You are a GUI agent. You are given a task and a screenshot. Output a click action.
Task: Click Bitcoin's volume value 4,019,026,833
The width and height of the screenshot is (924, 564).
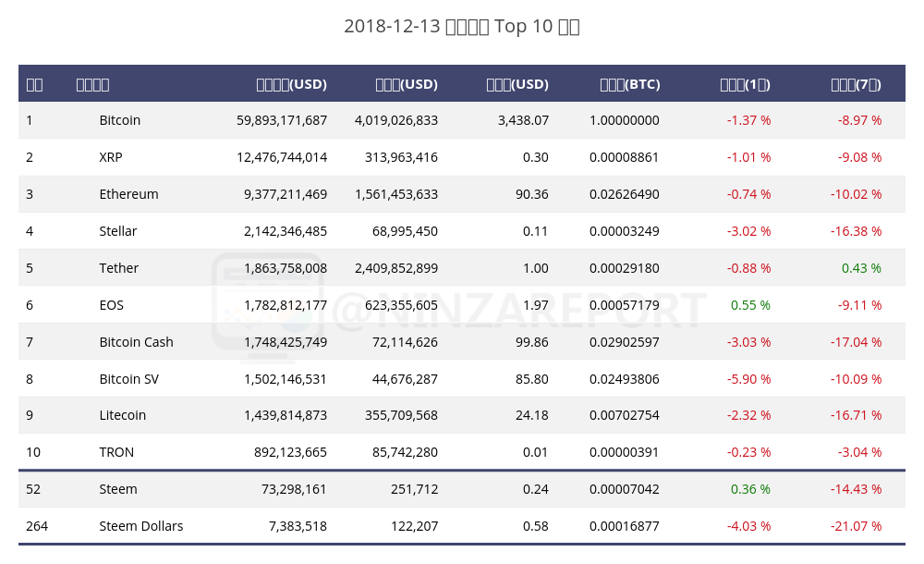[396, 120]
